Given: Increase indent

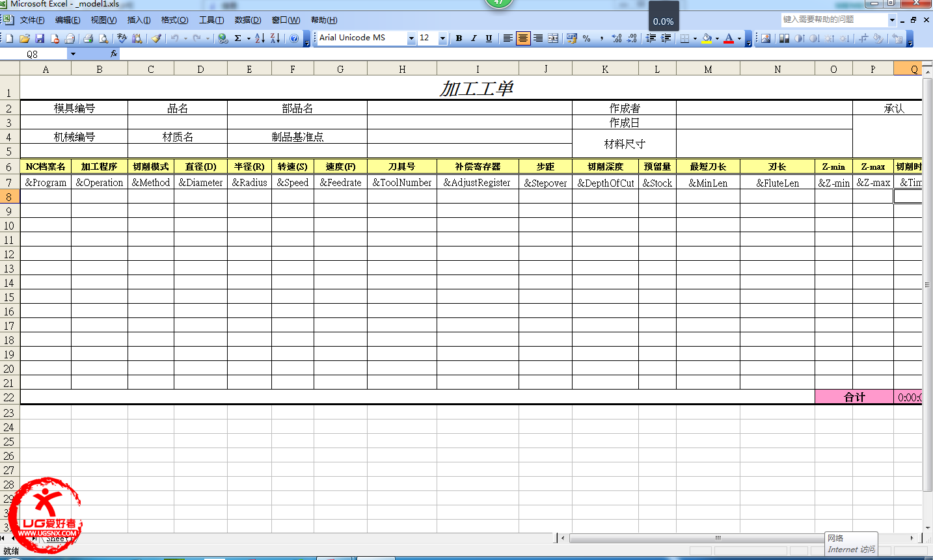Looking at the screenshot, I should coord(666,38).
